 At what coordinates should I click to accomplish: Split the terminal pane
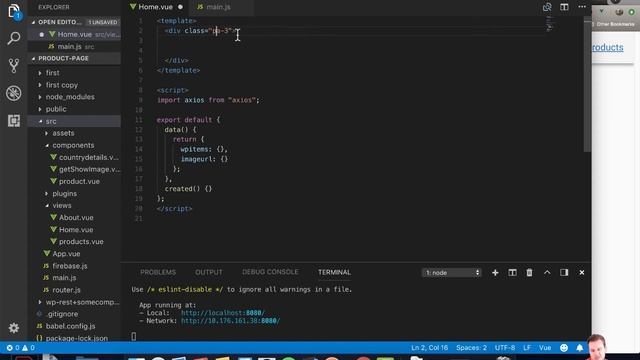(512, 272)
